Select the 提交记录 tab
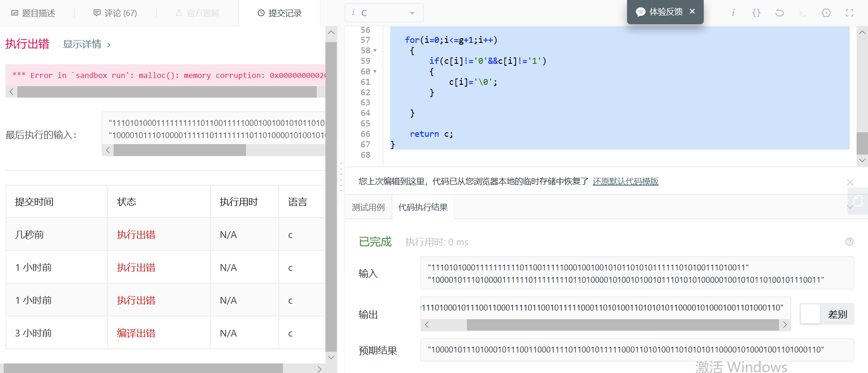Image resolution: width=868 pixels, height=373 pixels. (279, 13)
